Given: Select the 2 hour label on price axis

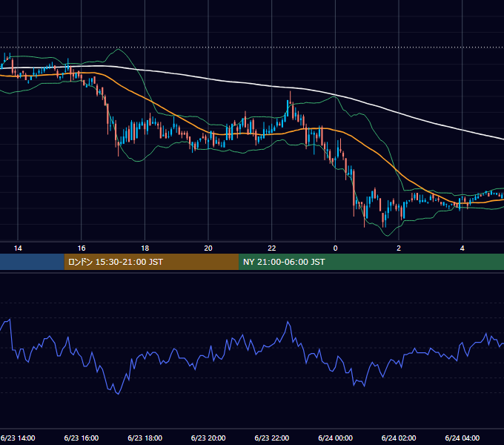Looking at the screenshot, I should point(399,248).
